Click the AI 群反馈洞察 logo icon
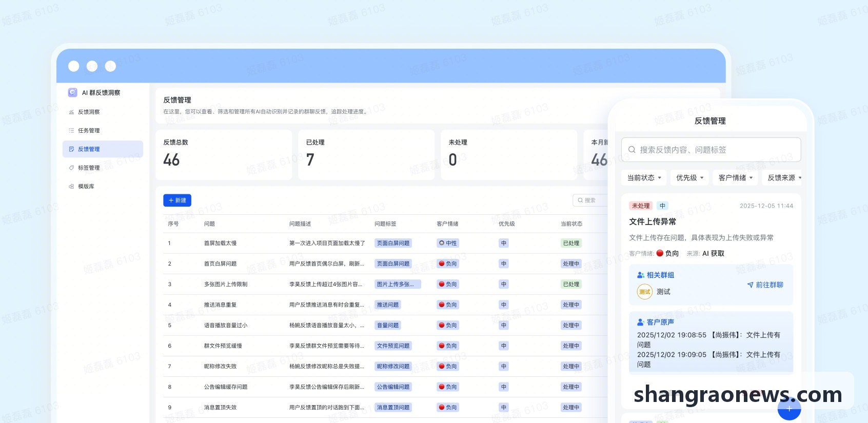The width and height of the screenshot is (868, 423). [x=72, y=92]
